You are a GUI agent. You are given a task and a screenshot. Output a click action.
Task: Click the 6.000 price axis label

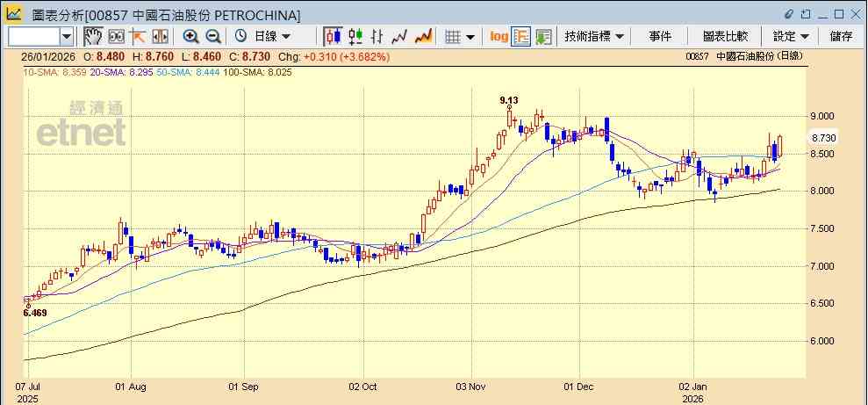[x=822, y=341]
